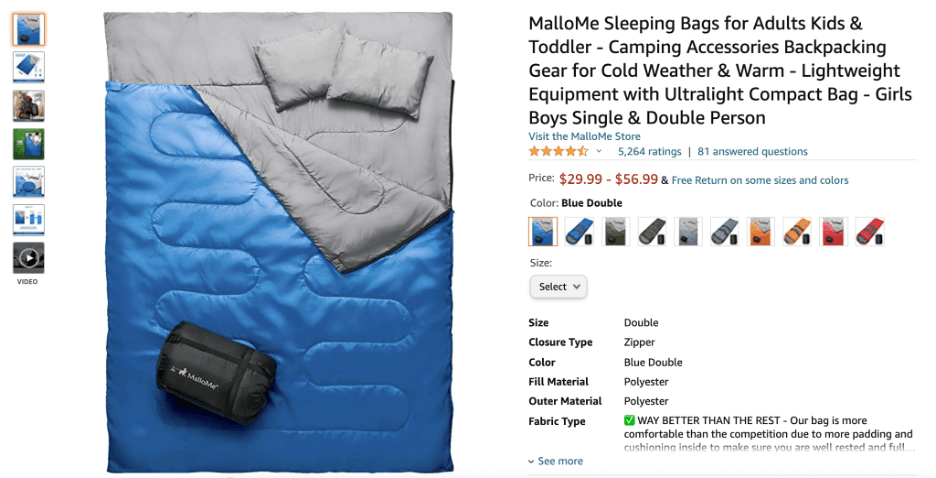Choose the orange double color swatch

pos(760,232)
